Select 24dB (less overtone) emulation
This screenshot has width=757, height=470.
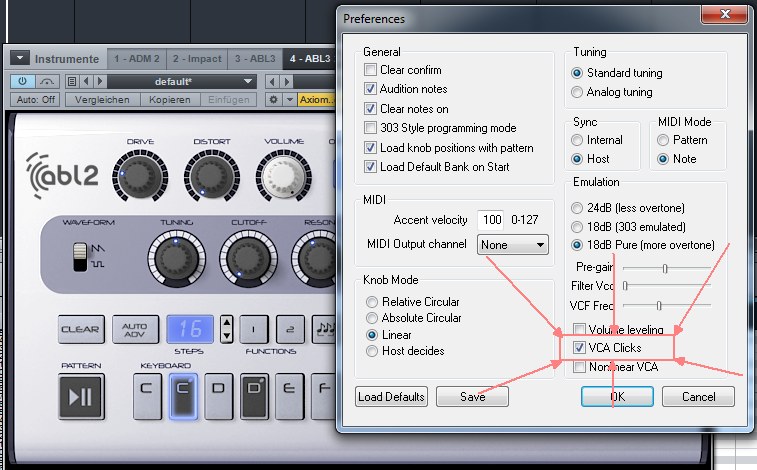577,208
